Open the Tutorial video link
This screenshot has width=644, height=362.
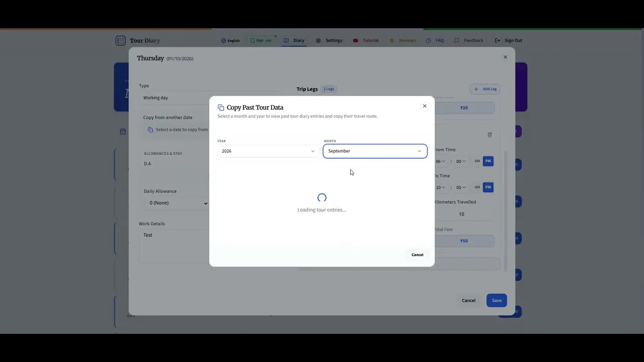click(x=366, y=41)
